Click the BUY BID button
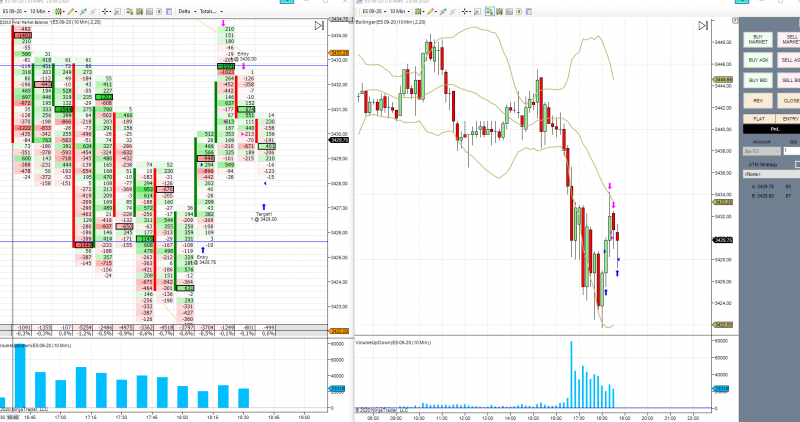This screenshot has width=800, height=422. 758,80
